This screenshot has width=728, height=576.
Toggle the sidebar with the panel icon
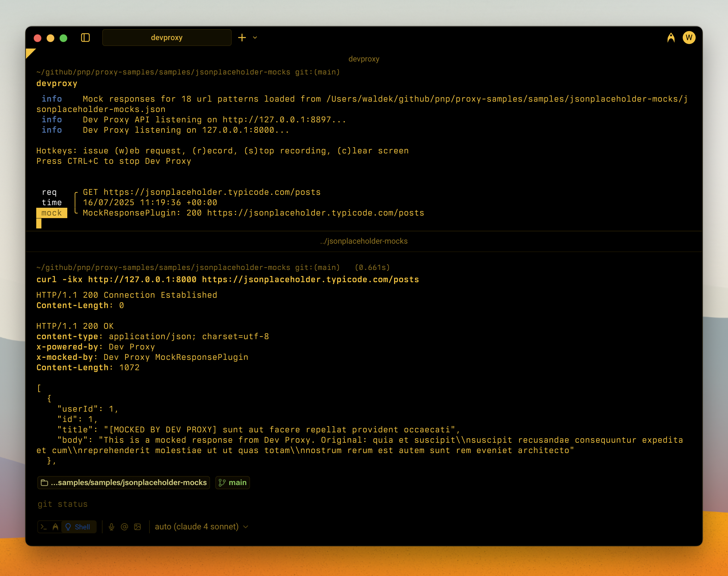(86, 38)
